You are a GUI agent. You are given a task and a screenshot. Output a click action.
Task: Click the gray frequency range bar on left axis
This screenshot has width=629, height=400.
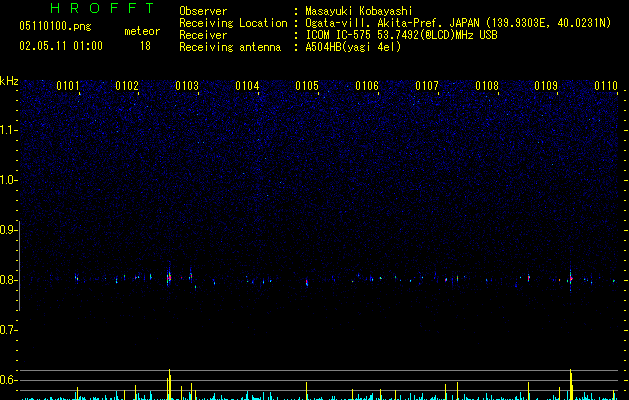tap(19, 266)
